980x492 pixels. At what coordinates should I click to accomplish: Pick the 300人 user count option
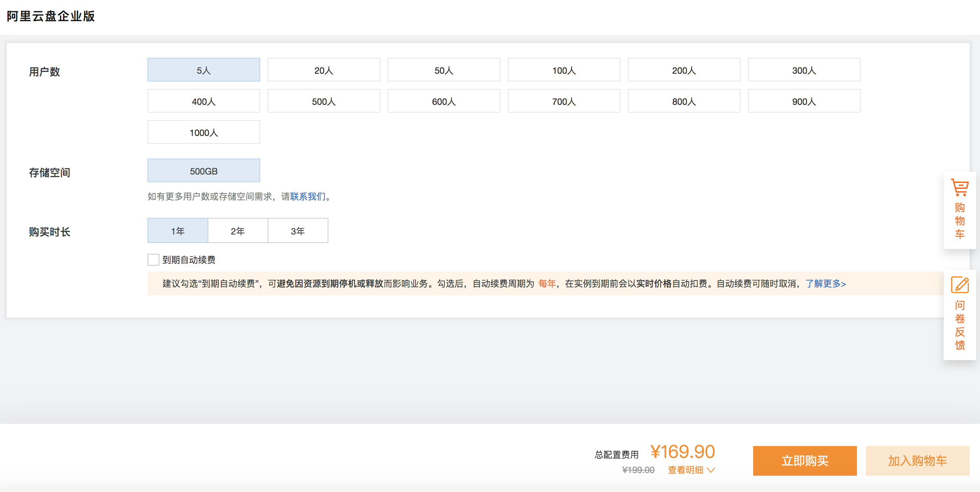[x=804, y=70]
